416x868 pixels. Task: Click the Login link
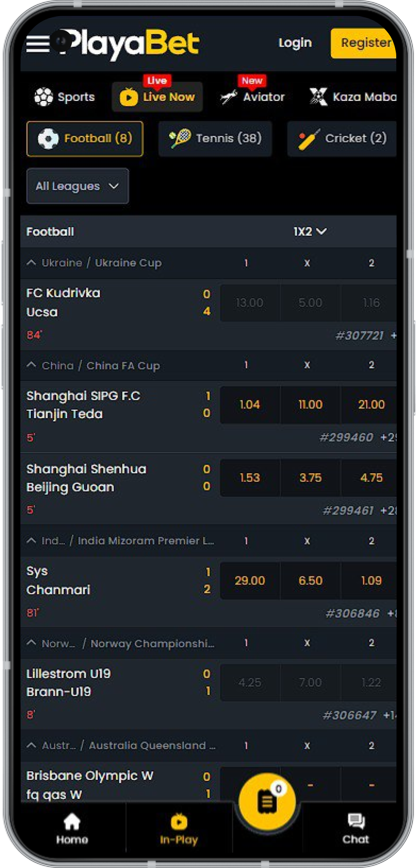tap(295, 43)
